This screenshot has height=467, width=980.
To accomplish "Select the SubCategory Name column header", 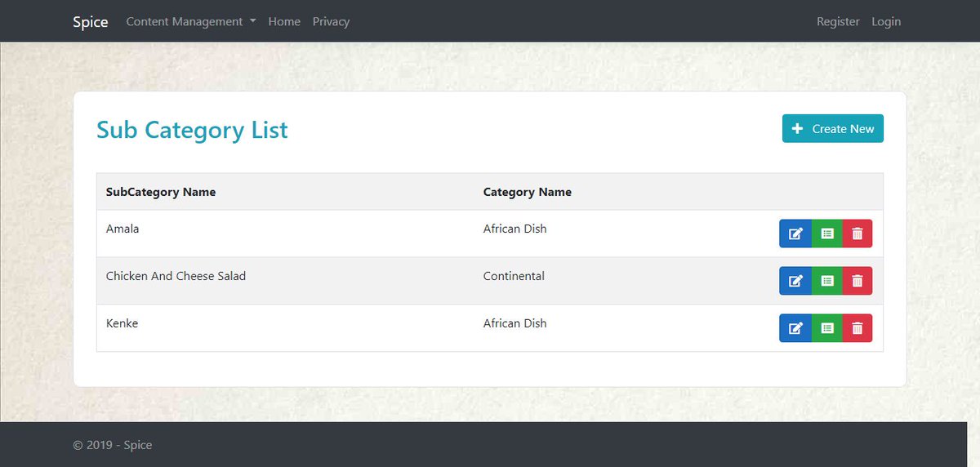I will [x=161, y=192].
